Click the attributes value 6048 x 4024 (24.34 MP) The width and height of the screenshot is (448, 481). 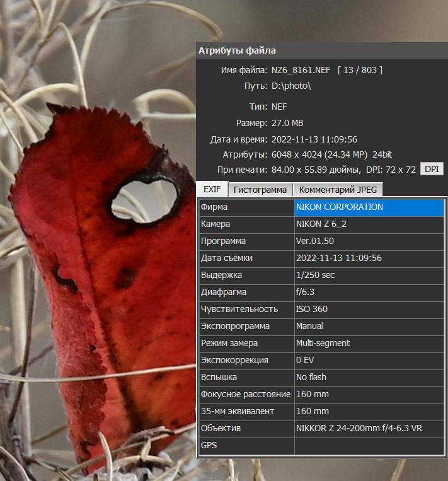pyautogui.click(x=319, y=154)
